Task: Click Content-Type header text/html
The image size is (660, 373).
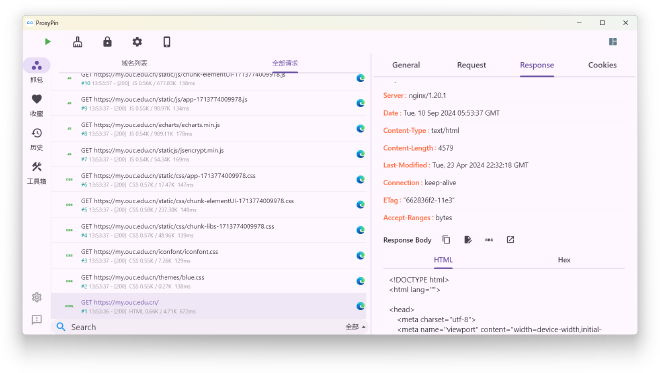Action: 445,131
